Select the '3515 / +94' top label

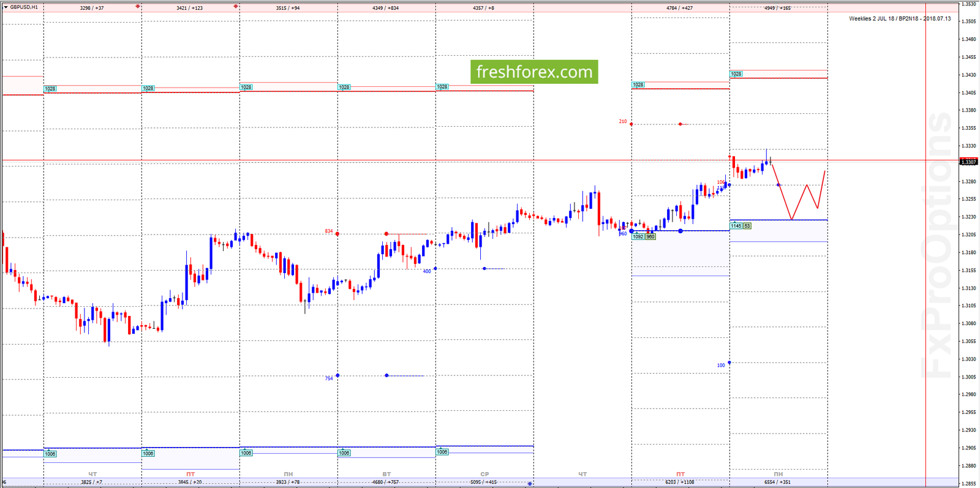click(288, 8)
